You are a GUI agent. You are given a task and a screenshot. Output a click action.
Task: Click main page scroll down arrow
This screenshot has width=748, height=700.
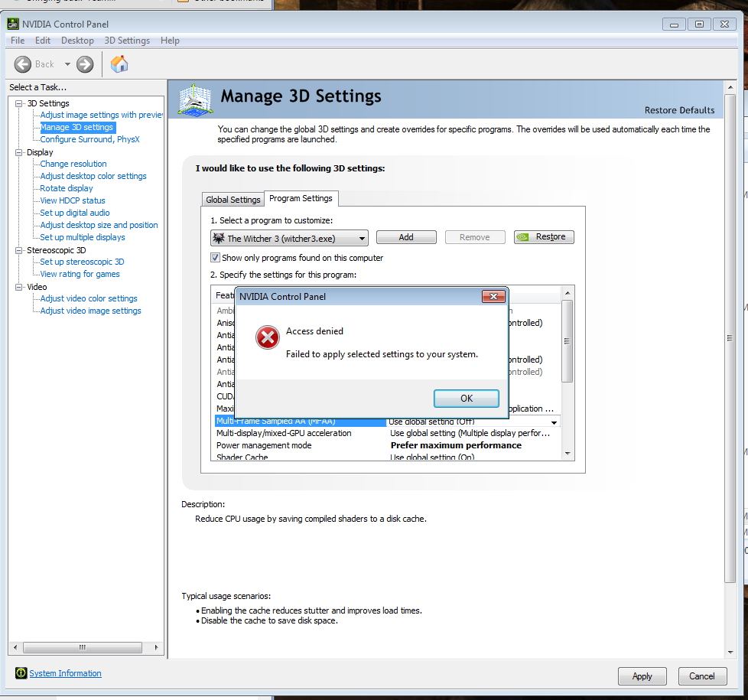tap(730, 653)
